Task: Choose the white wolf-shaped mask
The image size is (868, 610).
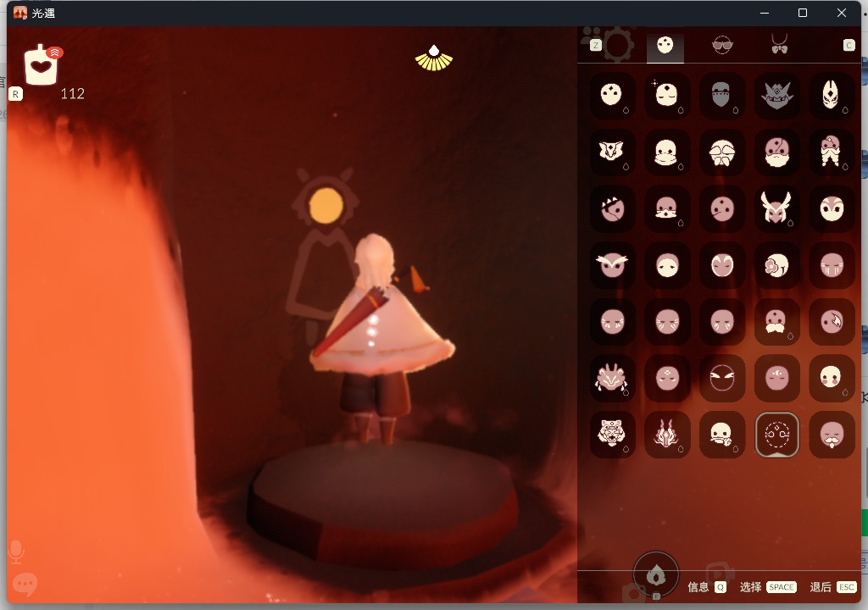Action: click(612, 152)
